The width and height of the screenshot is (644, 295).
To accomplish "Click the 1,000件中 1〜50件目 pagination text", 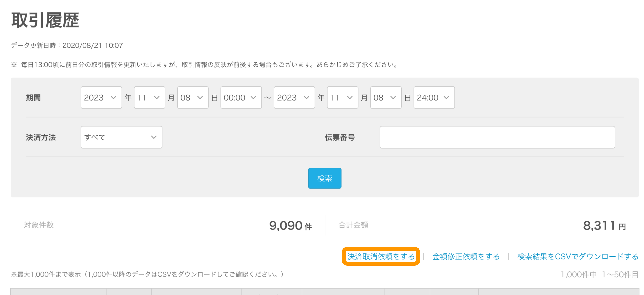I will (x=600, y=275).
